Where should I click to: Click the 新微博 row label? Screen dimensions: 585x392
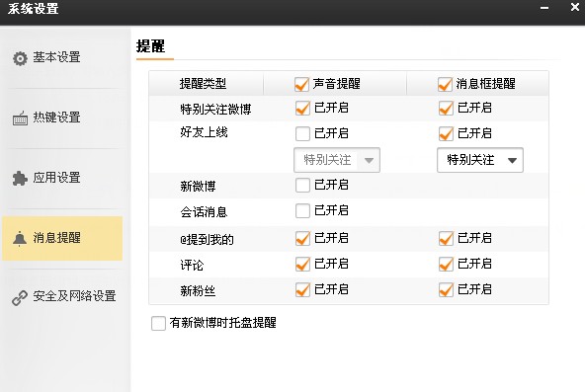198,186
